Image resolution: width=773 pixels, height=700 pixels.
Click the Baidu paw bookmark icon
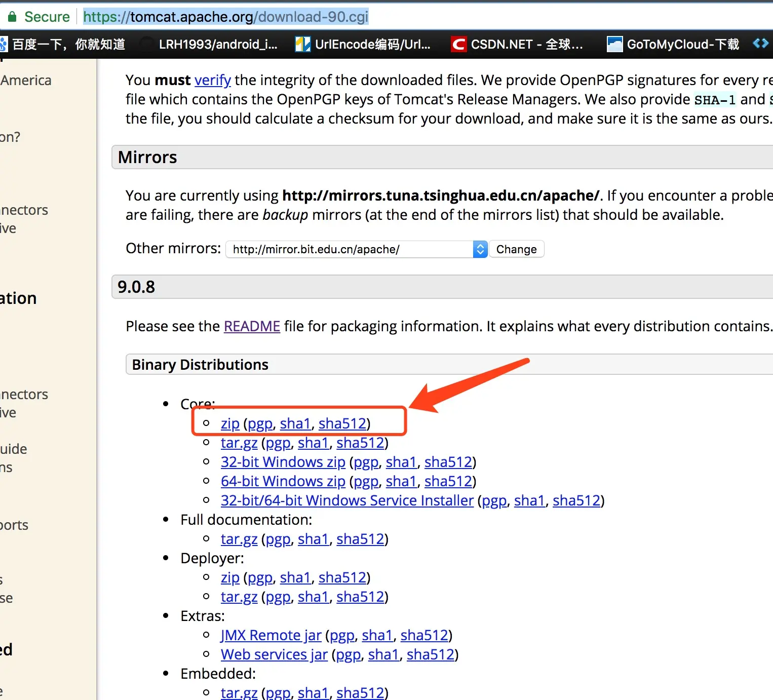(3, 45)
